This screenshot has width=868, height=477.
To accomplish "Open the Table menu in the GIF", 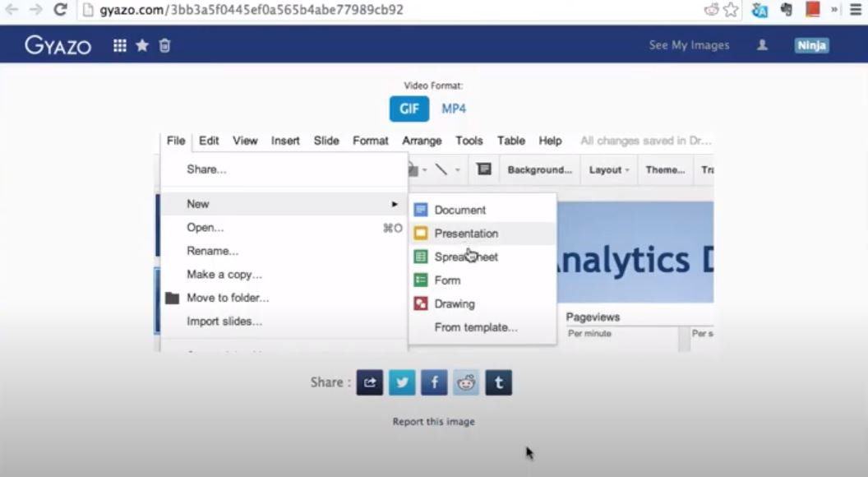I will pyautogui.click(x=511, y=141).
